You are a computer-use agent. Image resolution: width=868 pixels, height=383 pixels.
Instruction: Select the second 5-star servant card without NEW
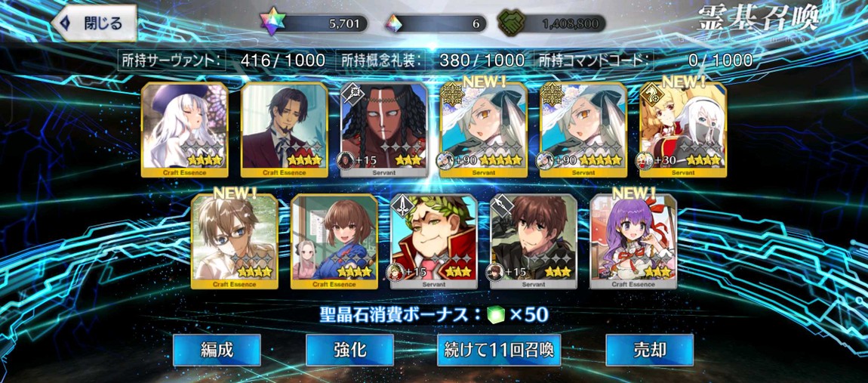pyautogui.click(x=583, y=130)
